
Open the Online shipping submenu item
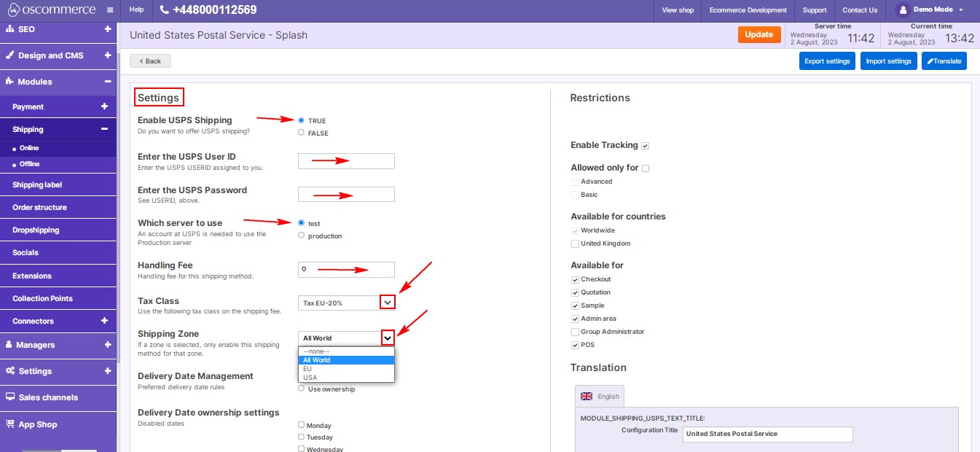click(x=29, y=148)
